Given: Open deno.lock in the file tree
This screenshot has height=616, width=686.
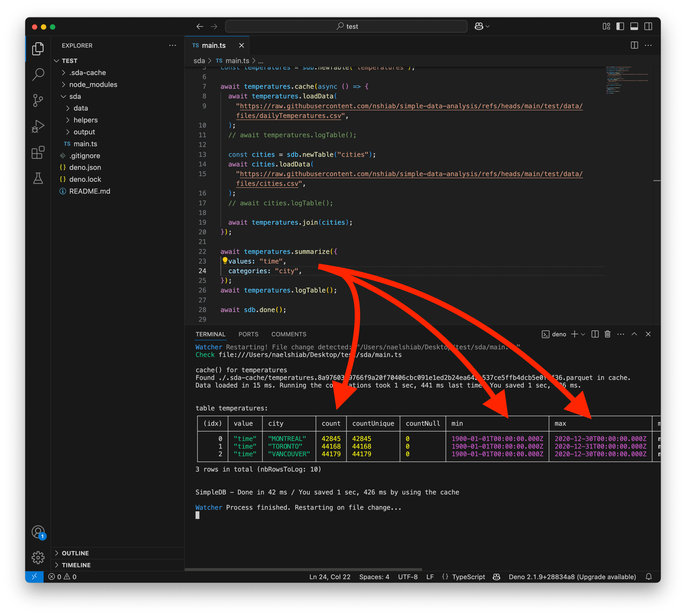Looking at the screenshot, I should click(x=85, y=179).
